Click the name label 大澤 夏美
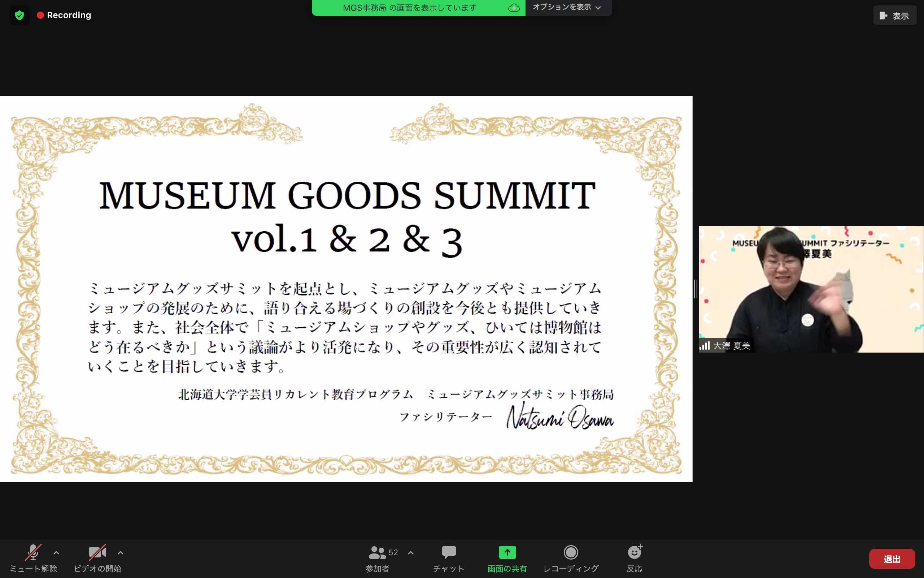The height and width of the screenshot is (578, 924). click(732, 346)
